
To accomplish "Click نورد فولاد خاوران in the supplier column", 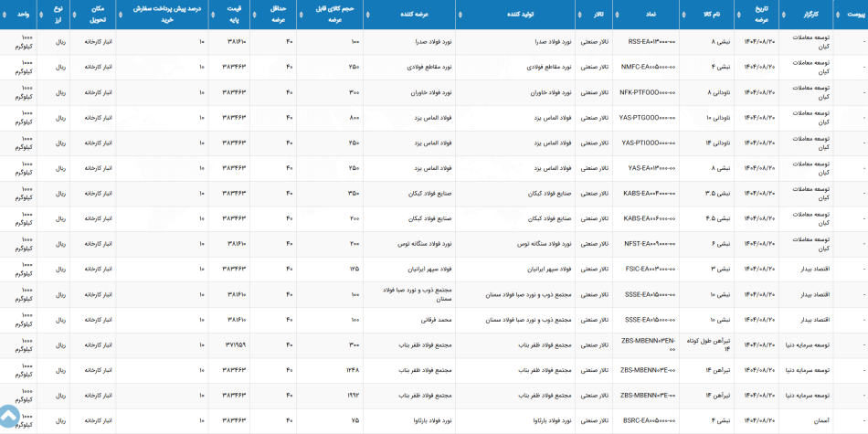I will click(x=432, y=92).
